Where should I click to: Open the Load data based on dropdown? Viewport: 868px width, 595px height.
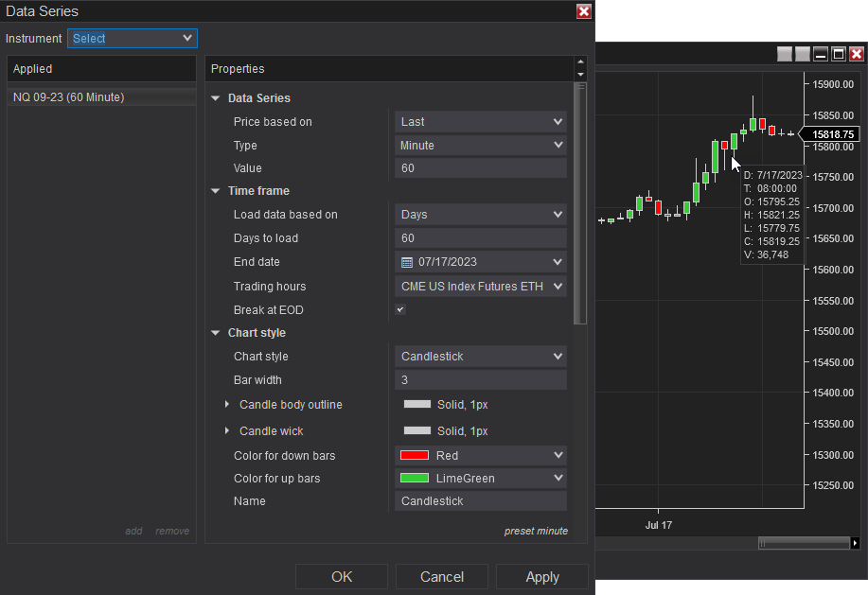point(481,215)
